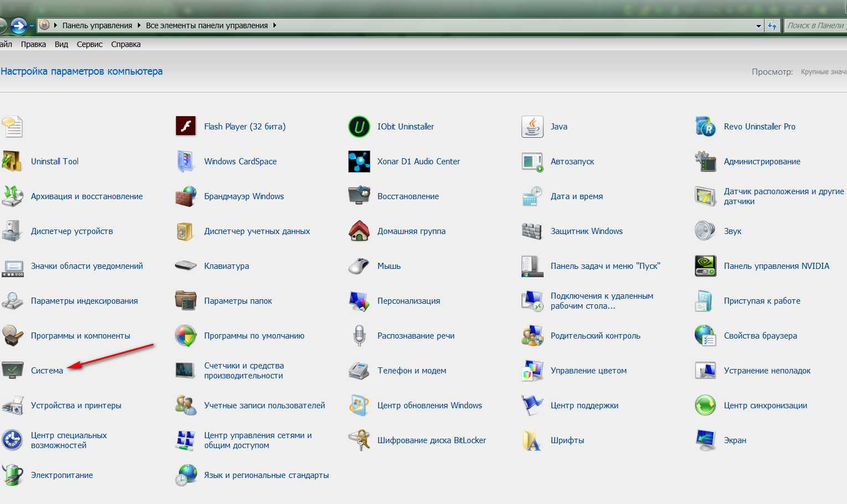Click the Панель управления NVIDIA icon
847x504 pixels.
pyautogui.click(x=705, y=266)
